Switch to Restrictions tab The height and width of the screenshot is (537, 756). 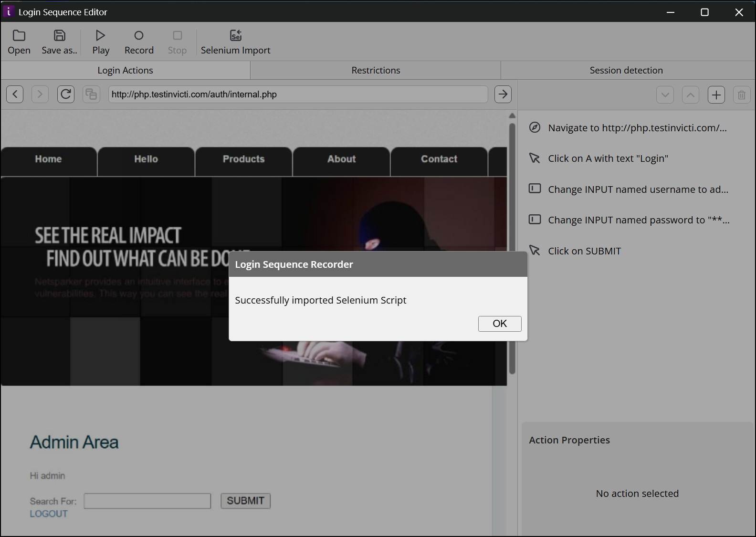click(x=376, y=70)
